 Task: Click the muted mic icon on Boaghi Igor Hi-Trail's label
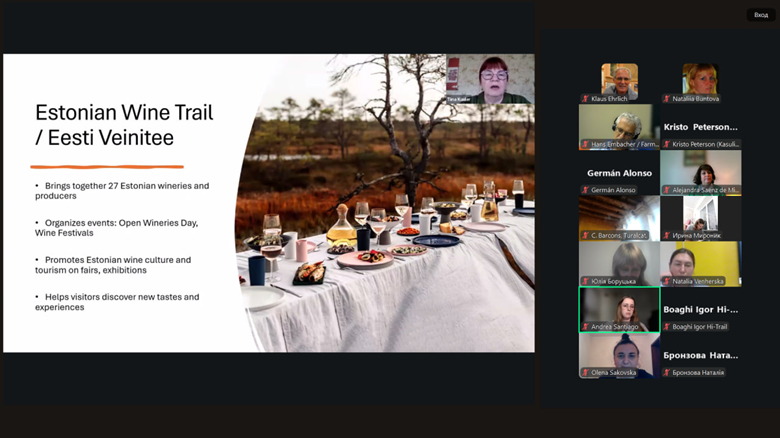click(667, 327)
